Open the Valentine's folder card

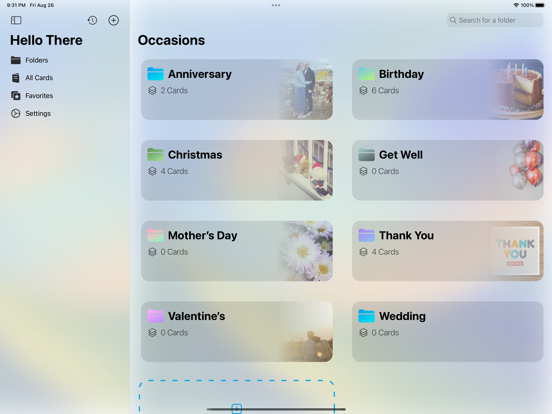coord(237,332)
